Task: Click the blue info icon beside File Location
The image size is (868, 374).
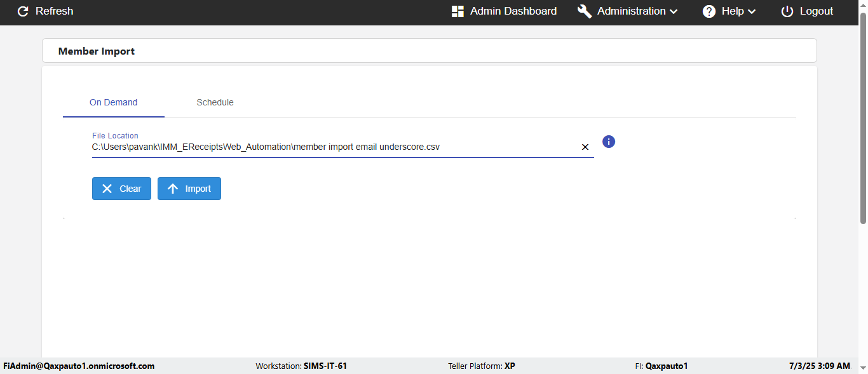Action: click(609, 142)
